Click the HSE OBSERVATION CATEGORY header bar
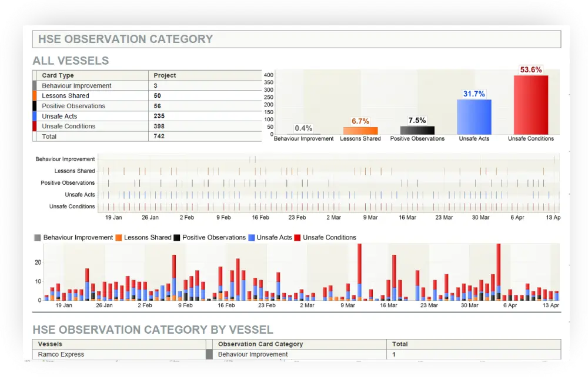Screen dimensions: 588x379 (x=296, y=39)
